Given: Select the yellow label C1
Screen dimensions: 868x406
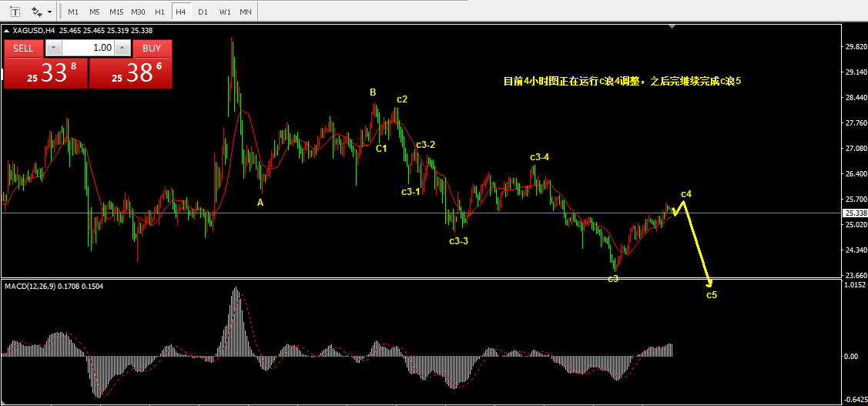Looking at the screenshot, I should tap(381, 149).
